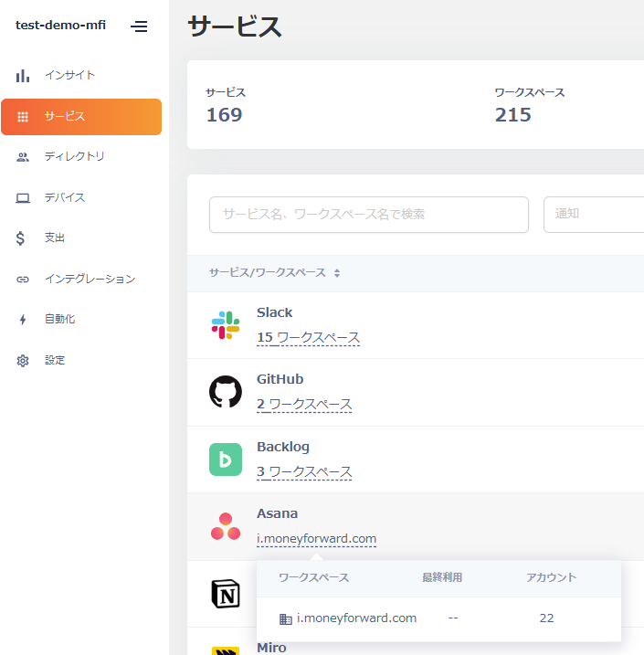Viewport: 644px width, 655px height.
Task: Click the Miro service name
Action: 271,648
